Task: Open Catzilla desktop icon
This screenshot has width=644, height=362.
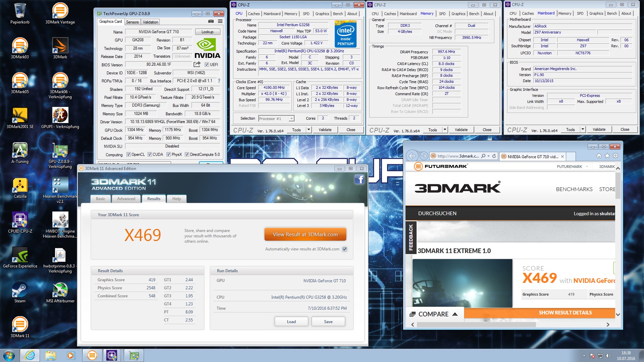Action: 20,188
